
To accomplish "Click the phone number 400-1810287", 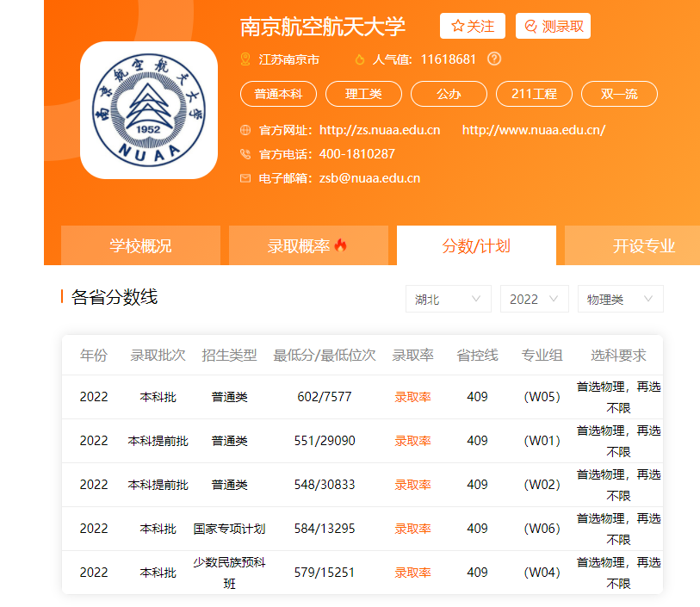I will pyautogui.click(x=357, y=154).
